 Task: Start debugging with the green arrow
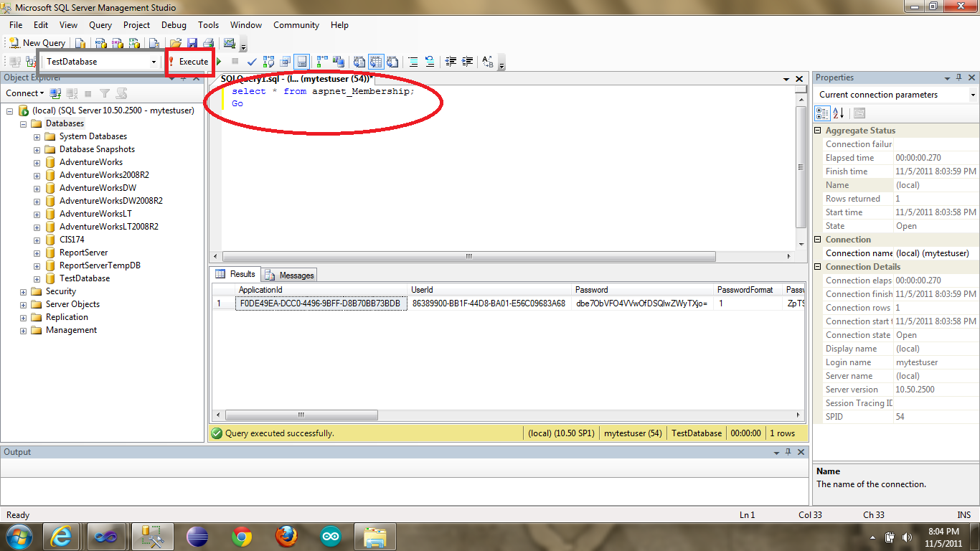click(x=219, y=62)
